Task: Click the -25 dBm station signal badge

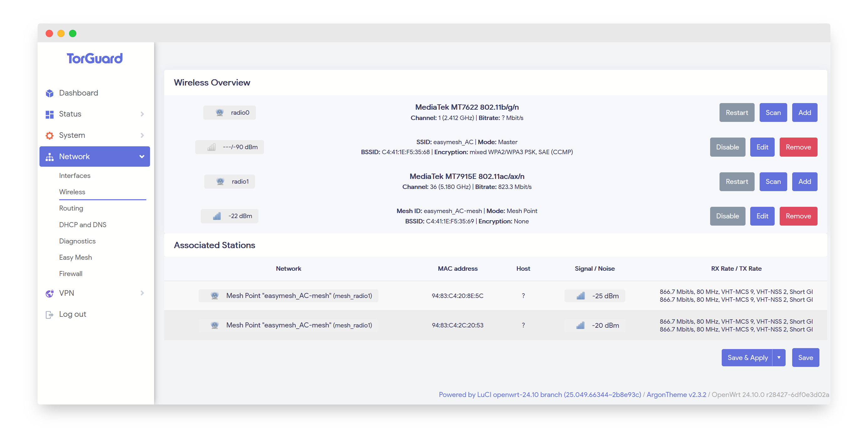Action: pos(595,296)
